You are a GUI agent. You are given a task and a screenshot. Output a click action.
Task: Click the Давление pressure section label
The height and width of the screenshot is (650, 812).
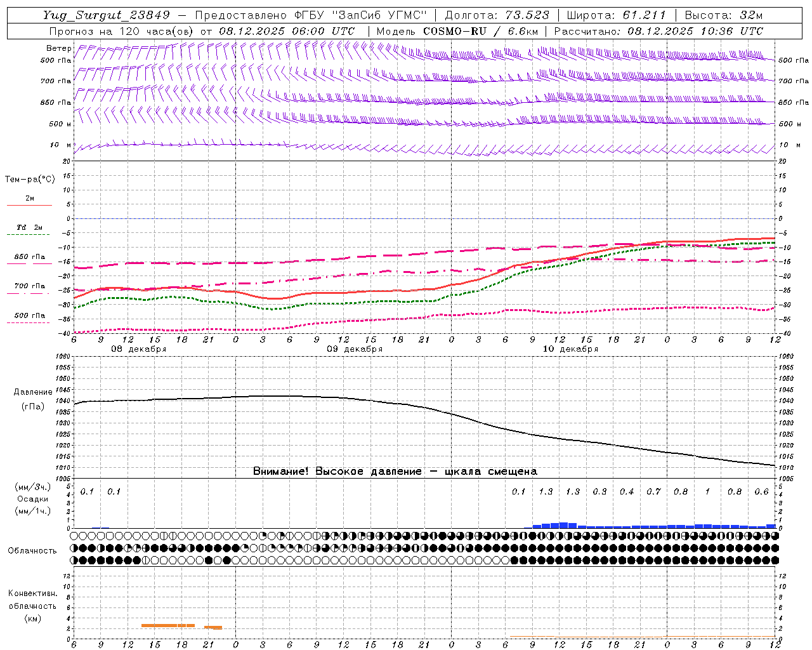(32, 392)
